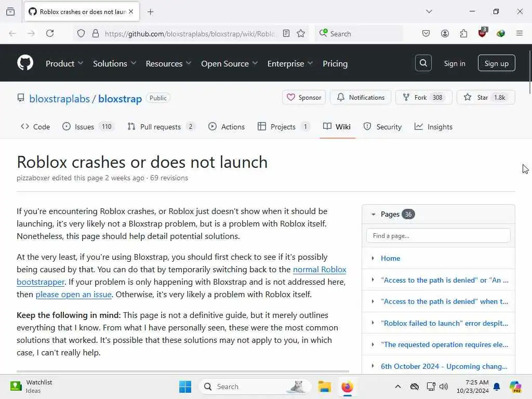This screenshot has height=399, width=532.
Task: Open the Projects tab
Action: [283, 127]
